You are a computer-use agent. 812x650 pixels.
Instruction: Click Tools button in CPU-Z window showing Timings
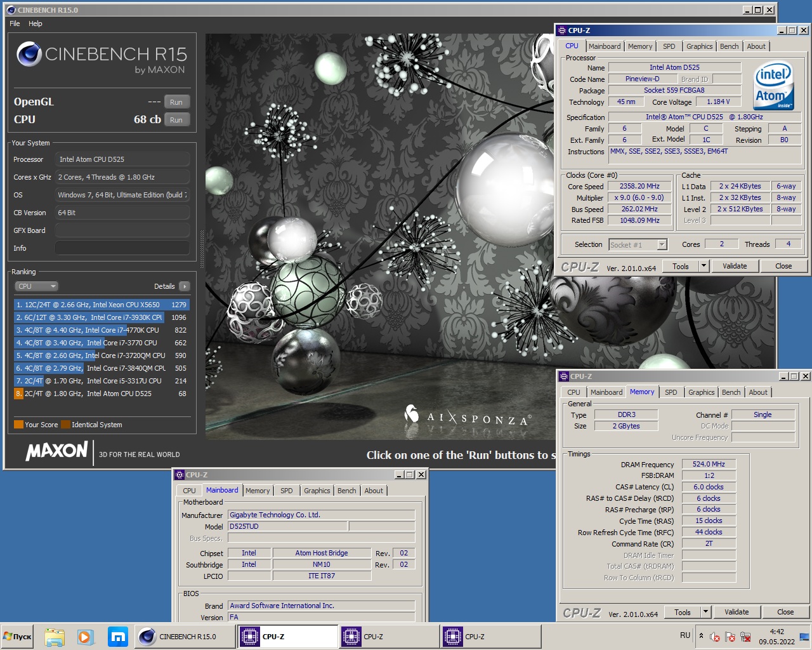(683, 613)
